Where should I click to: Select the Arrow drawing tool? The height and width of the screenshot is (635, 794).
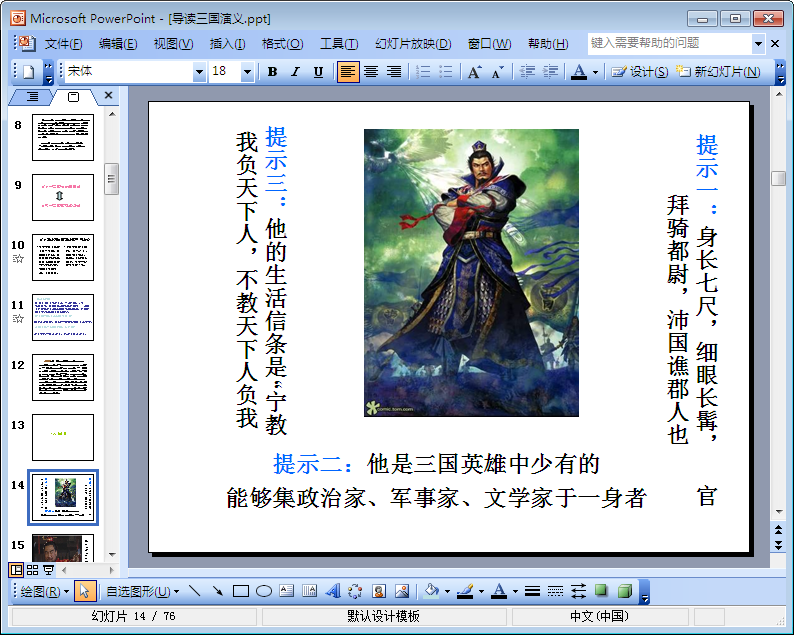pyautogui.click(x=218, y=591)
